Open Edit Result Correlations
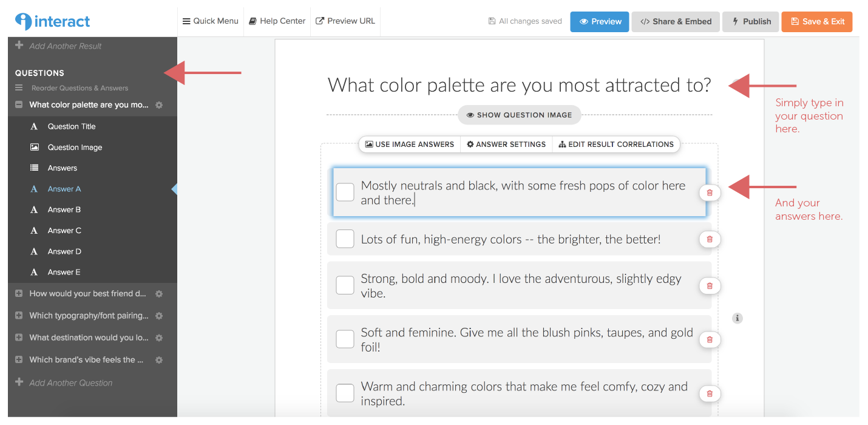 tap(616, 144)
